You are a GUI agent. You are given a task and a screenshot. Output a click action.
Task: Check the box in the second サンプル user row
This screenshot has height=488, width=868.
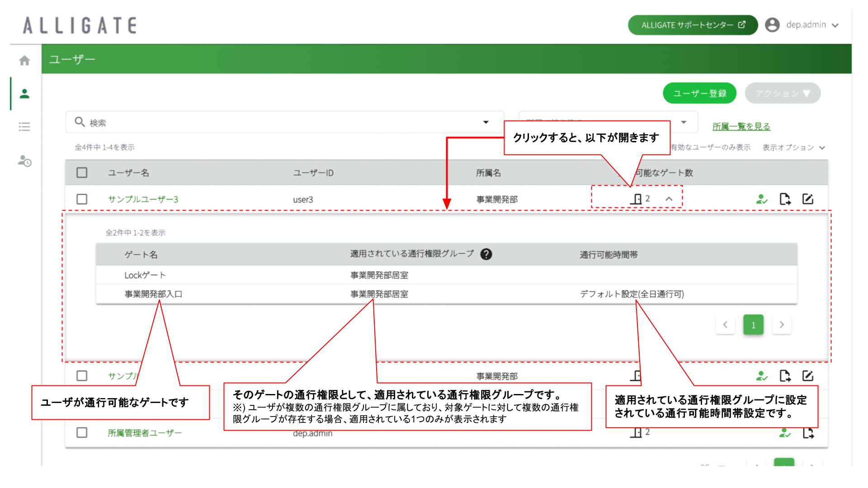tap(82, 375)
